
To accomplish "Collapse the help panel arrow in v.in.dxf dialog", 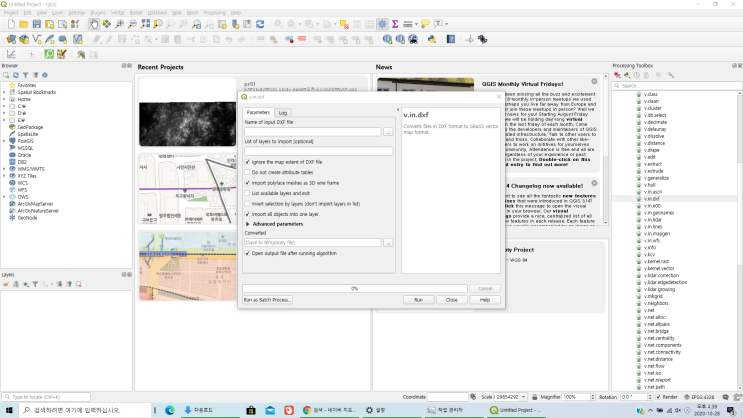I will coord(398,110).
